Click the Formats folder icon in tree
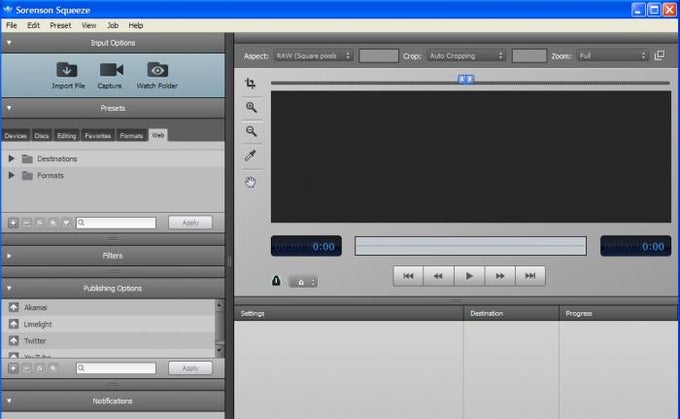This screenshot has width=680, height=419. click(27, 175)
